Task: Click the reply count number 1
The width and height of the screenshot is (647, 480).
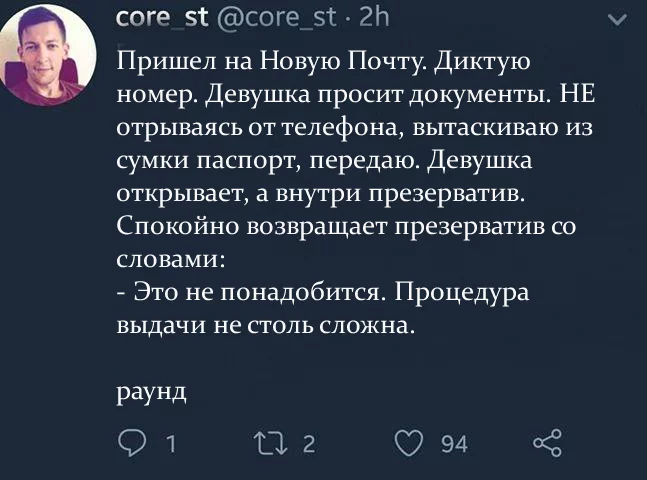Action: [171, 443]
